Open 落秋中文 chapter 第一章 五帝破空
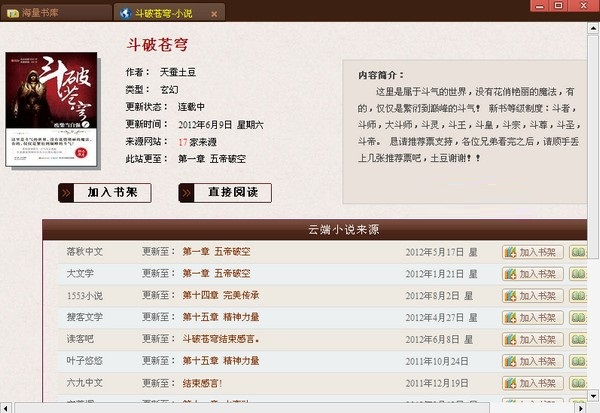 tap(217, 251)
